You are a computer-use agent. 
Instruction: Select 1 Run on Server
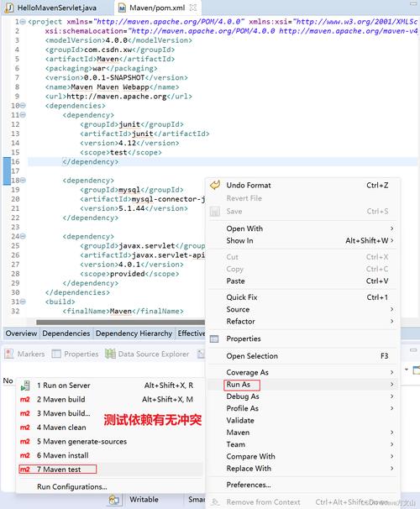(110, 386)
